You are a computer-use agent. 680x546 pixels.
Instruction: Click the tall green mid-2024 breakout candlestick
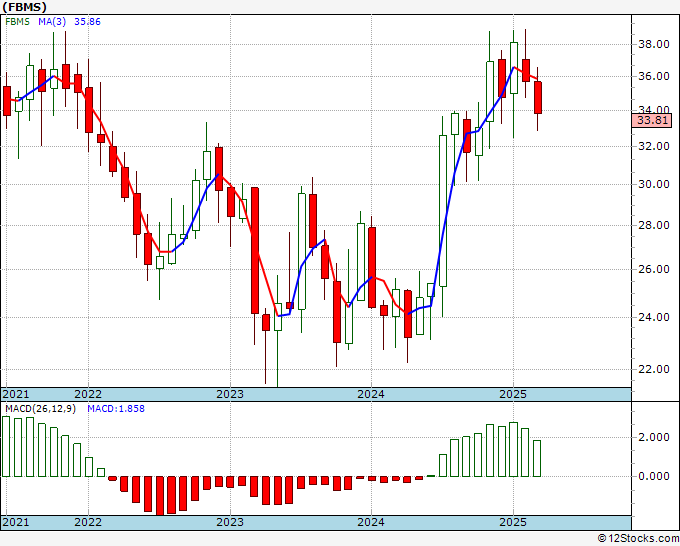[x=443, y=211]
